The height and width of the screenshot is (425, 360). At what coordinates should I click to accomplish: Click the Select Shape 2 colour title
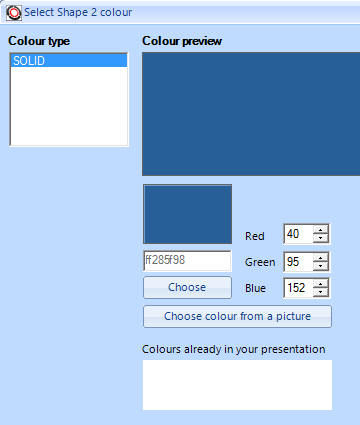[x=78, y=13]
